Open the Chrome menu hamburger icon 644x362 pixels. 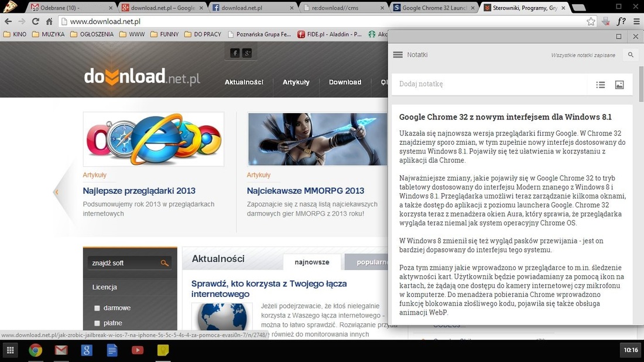pos(636,21)
